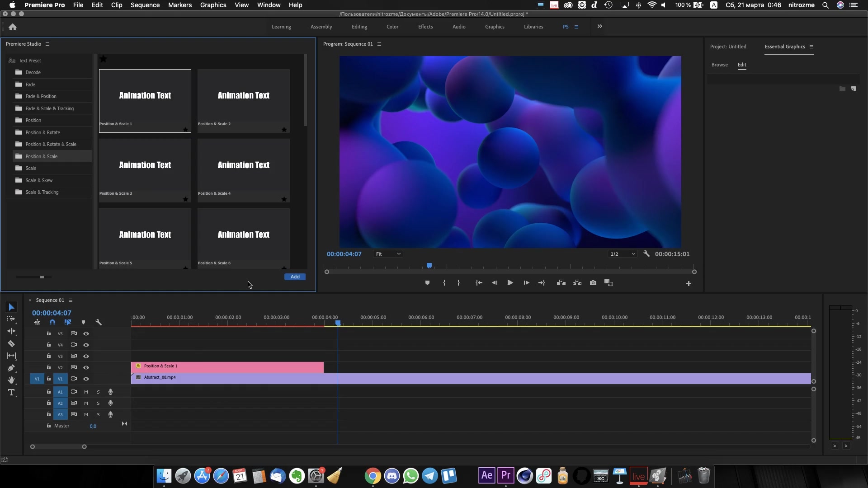Export frame with camera icon

(593, 283)
